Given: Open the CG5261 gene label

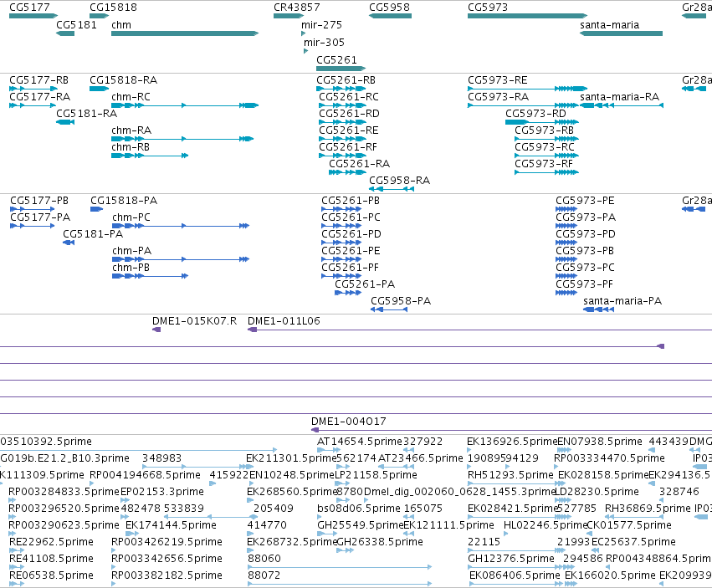Looking at the screenshot, I should [x=336, y=60].
